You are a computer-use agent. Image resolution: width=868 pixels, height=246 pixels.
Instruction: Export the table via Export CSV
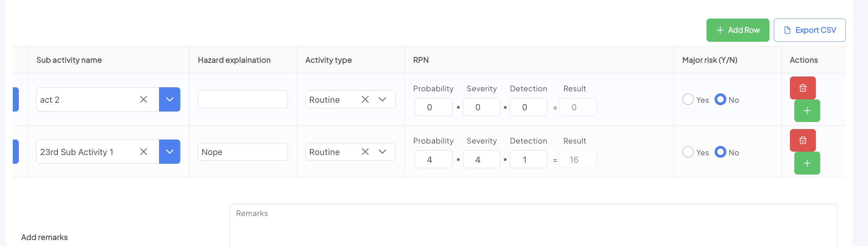coord(809,30)
